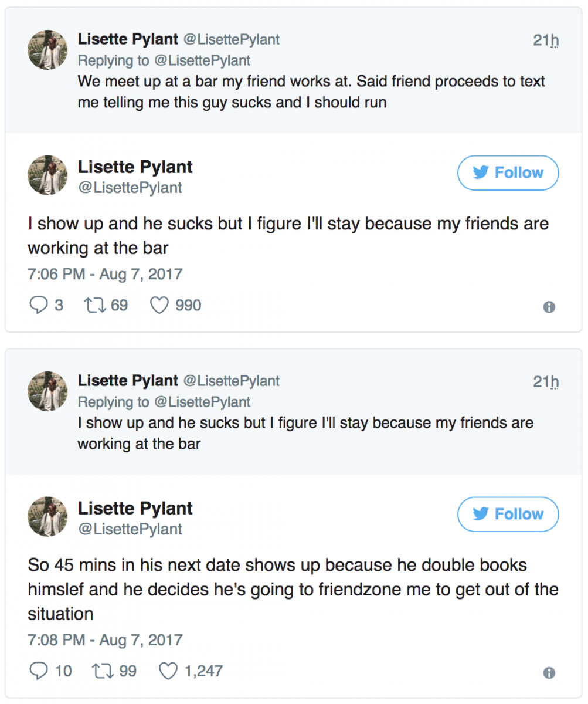Open the 7:06 PM - Aug 7, 2017 timestamp
This screenshot has width=588, height=704.
pos(105,274)
